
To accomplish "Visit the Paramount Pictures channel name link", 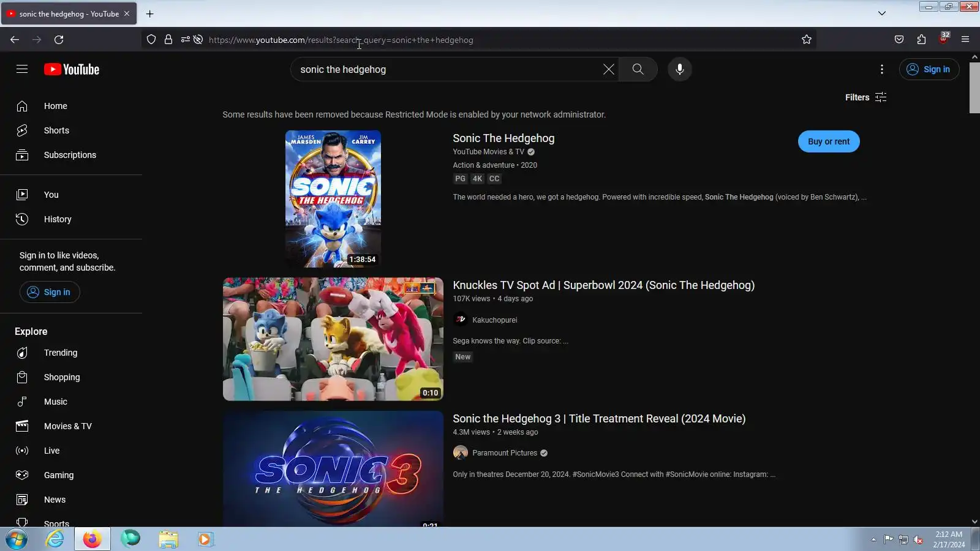I will pyautogui.click(x=505, y=453).
